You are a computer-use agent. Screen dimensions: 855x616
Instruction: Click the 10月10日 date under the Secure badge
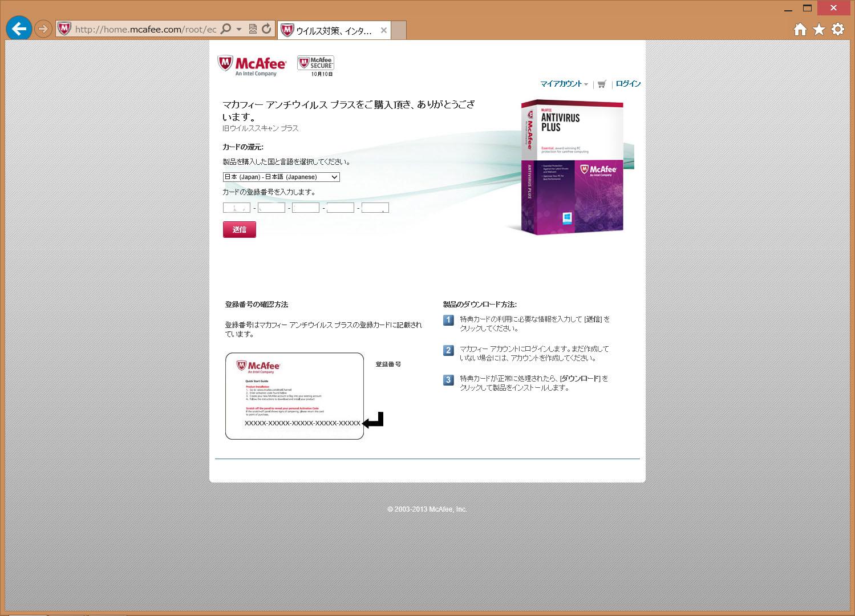click(x=322, y=74)
